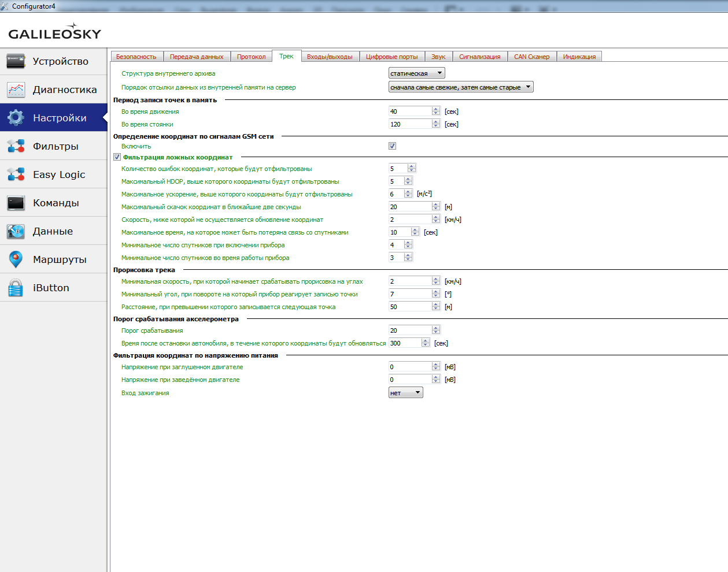
Task: Open the data sending order dropdown
Action: click(460, 87)
